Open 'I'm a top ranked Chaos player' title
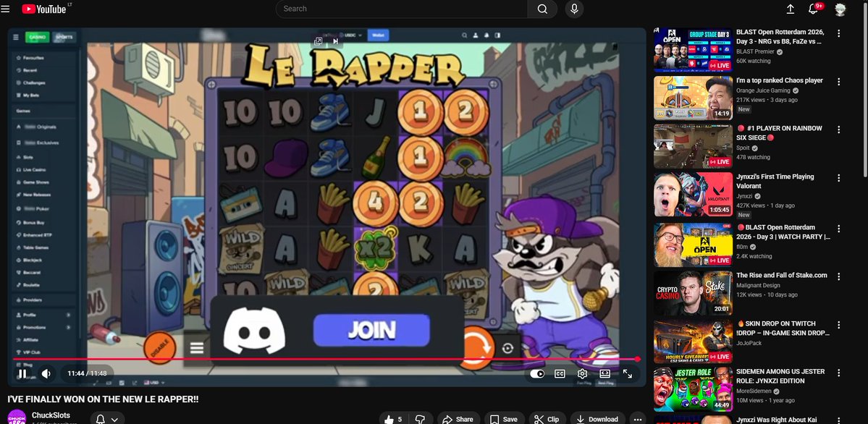The height and width of the screenshot is (424, 868). pyautogui.click(x=780, y=80)
